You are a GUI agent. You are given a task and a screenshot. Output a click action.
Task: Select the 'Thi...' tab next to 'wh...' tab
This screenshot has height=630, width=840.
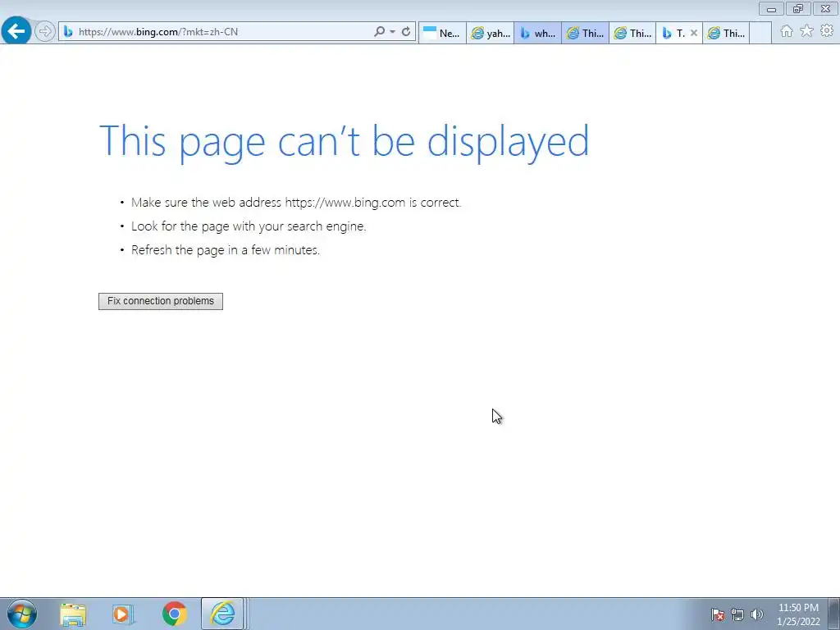[585, 33]
